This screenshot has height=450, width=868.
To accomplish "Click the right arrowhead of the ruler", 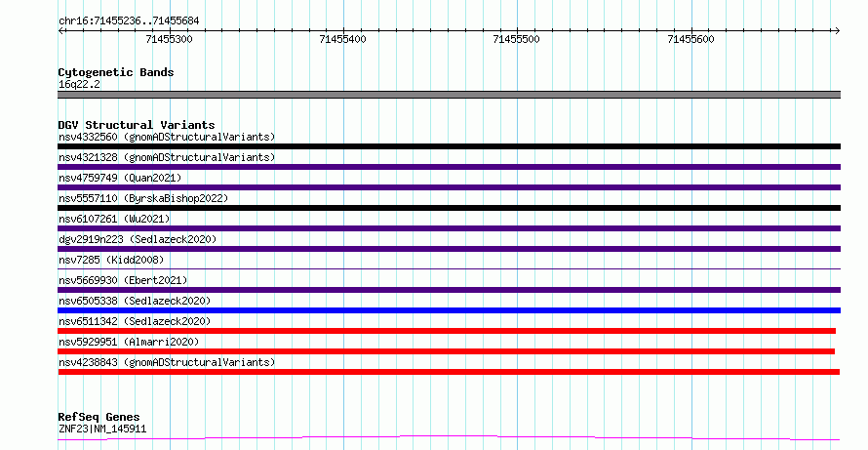I will tap(838, 31).
